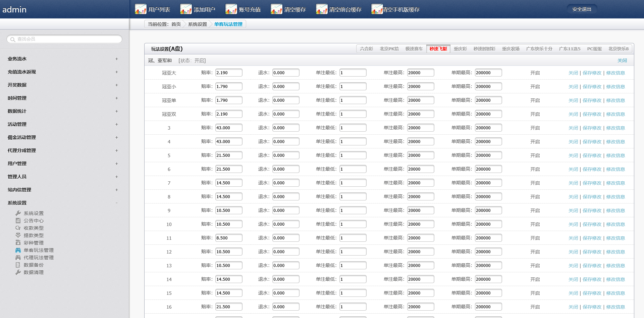Click the 安全退出 logout button
Viewport: 644px width, 318px height.
tap(582, 9)
